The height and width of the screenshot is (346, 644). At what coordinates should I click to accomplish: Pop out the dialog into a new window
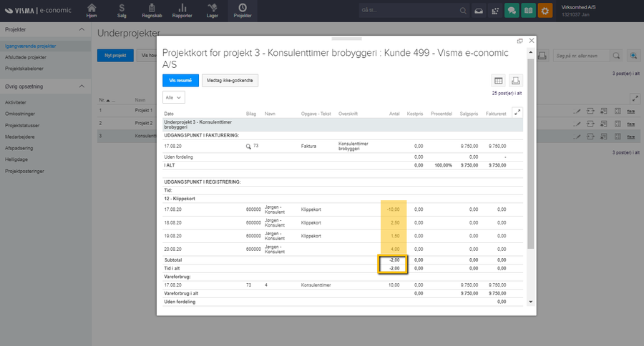520,41
